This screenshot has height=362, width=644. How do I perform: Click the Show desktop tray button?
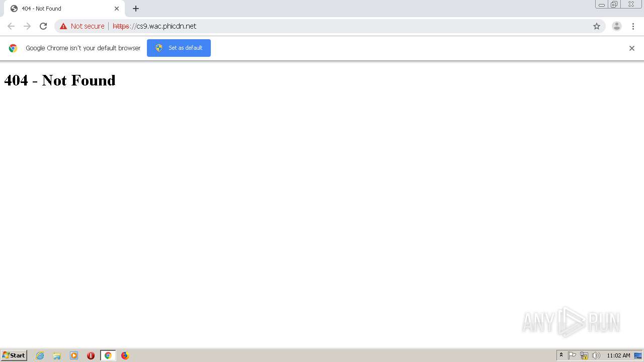638,355
